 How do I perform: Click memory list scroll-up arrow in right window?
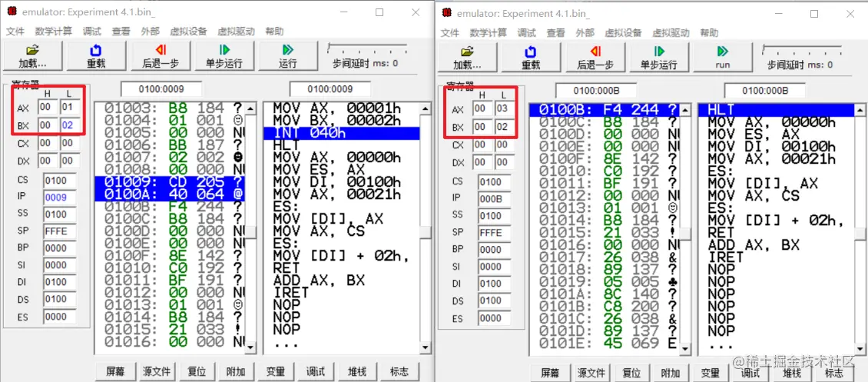[684, 110]
